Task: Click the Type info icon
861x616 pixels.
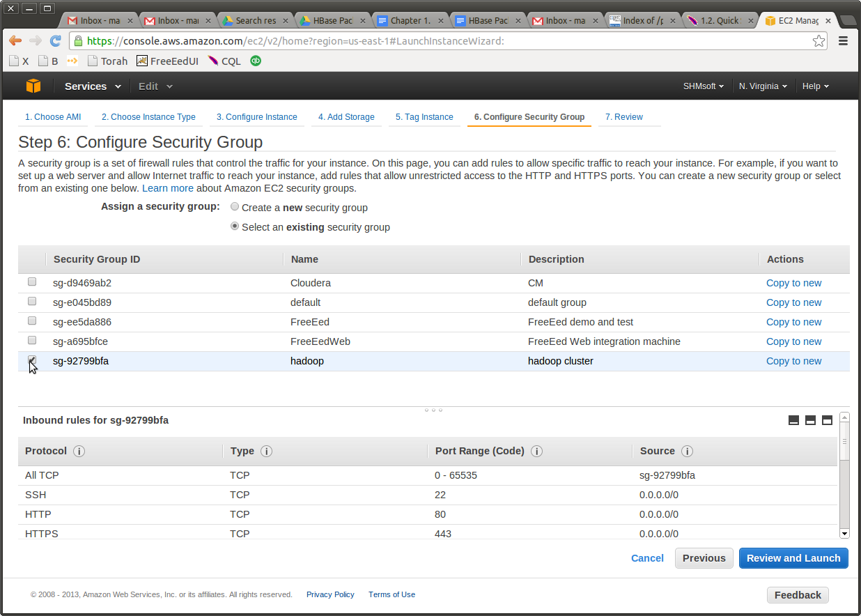Action: click(x=266, y=451)
